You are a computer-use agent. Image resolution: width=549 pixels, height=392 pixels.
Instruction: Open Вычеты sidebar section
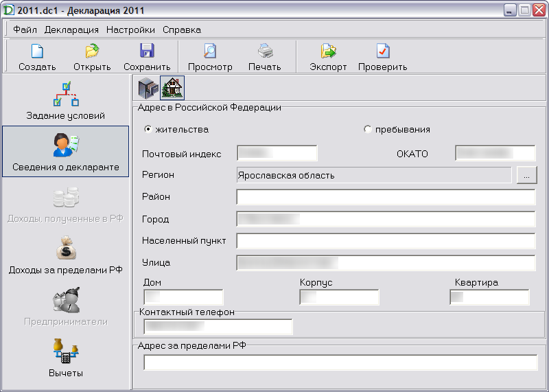pyautogui.click(x=65, y=358)
